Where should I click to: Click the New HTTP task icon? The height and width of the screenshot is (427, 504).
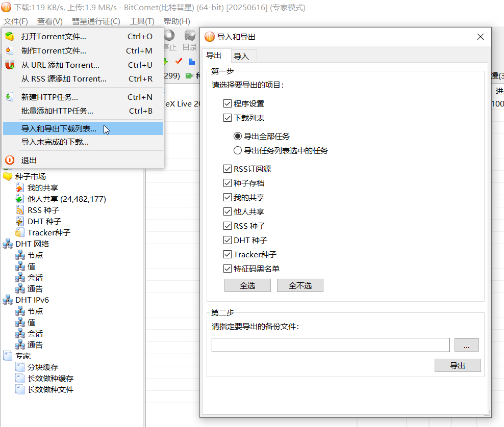click(x=9, y=97)
